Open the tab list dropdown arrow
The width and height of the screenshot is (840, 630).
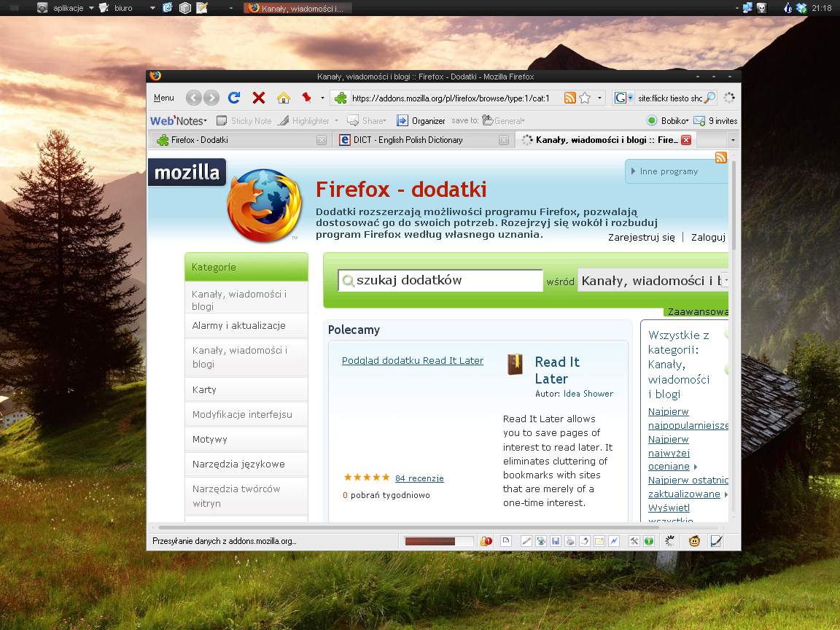point(733,140)
